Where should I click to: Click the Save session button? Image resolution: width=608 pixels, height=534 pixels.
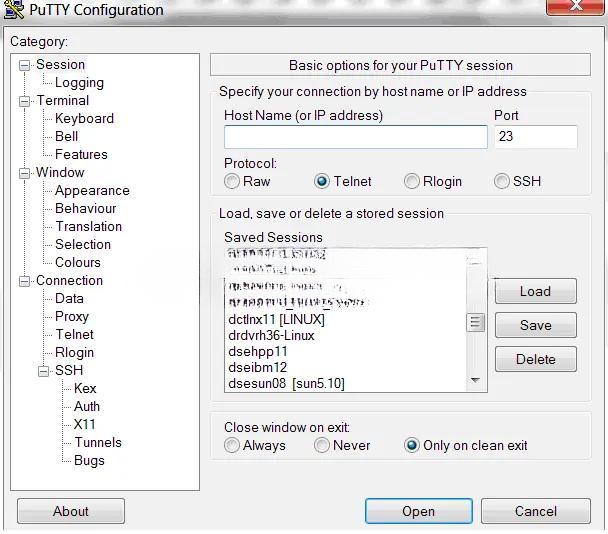click(x=535, y=325)
